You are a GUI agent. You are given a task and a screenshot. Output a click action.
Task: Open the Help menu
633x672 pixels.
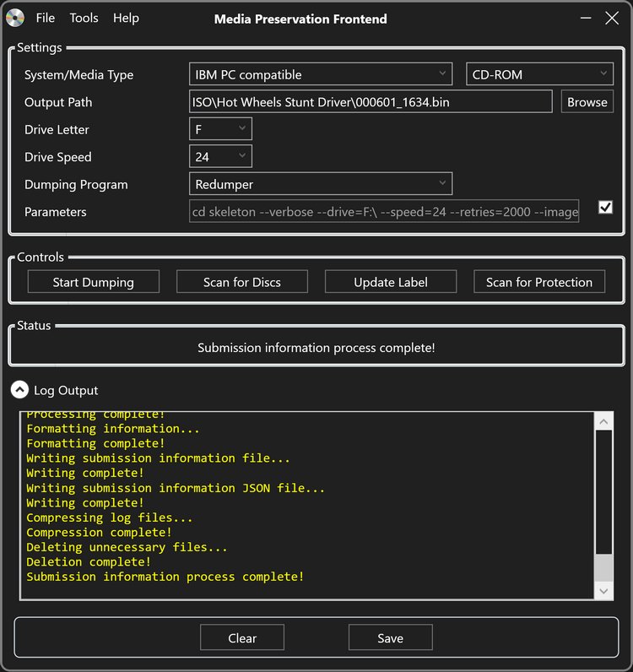pos(126,18)
